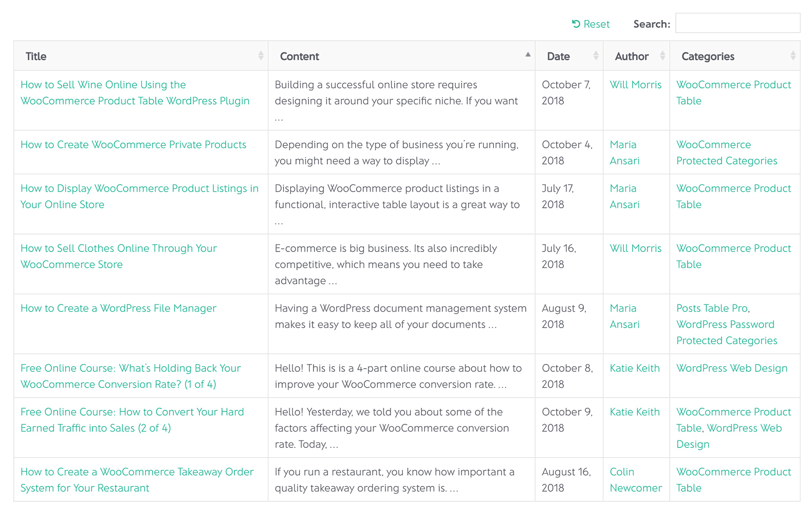Open 'How to Display WooCommerce Product Listings' post
Screen dimensions: 812x523
click(x=140, y=196)
